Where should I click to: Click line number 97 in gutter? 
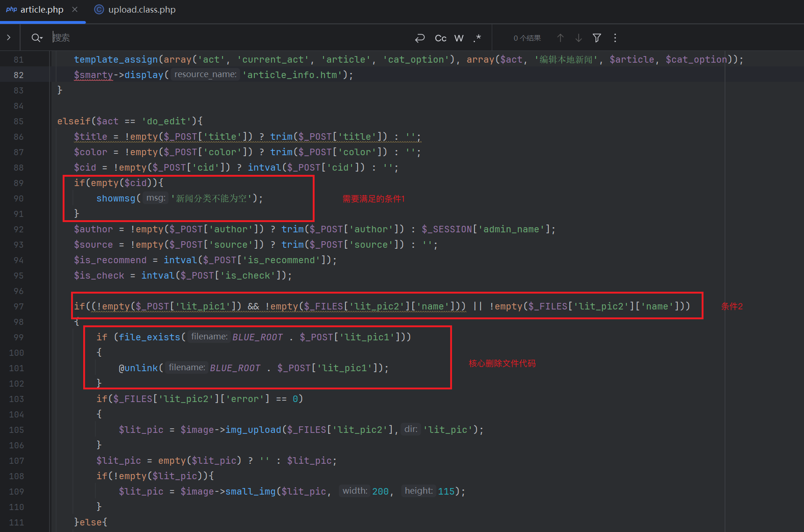pyautogui.click(x=19, y=306)
